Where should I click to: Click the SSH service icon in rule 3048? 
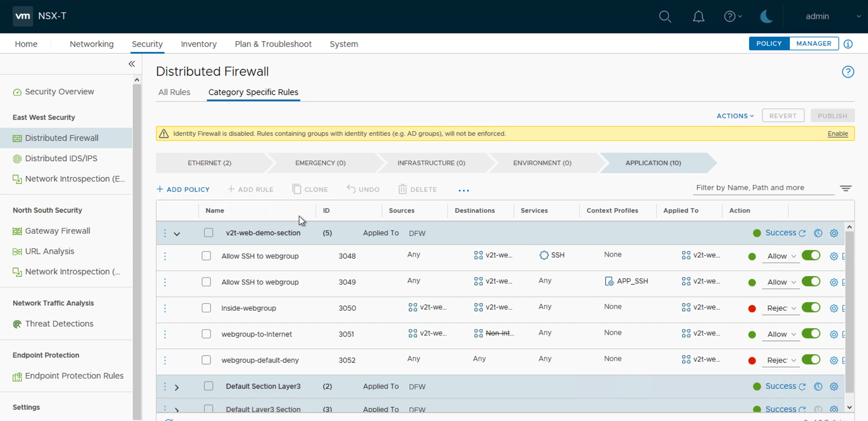point(544,255)
